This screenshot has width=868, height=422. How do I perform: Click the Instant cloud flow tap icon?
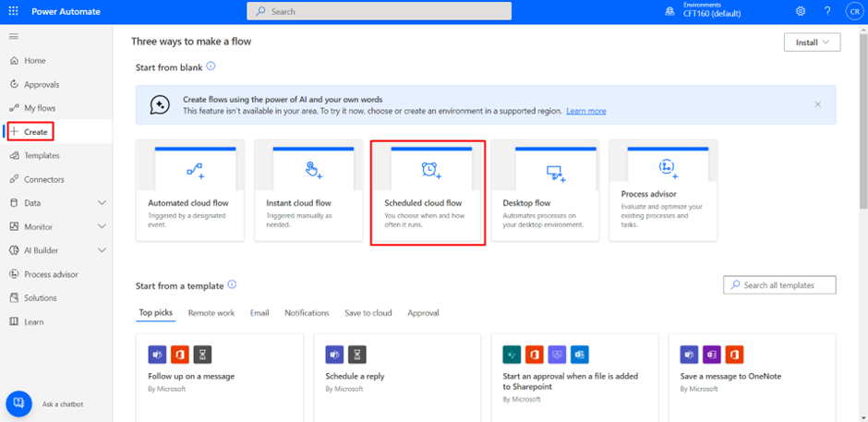pos(314,170)
